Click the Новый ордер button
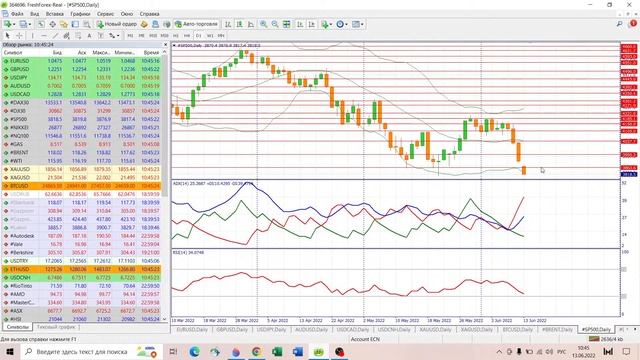 (x=117, y=24)
